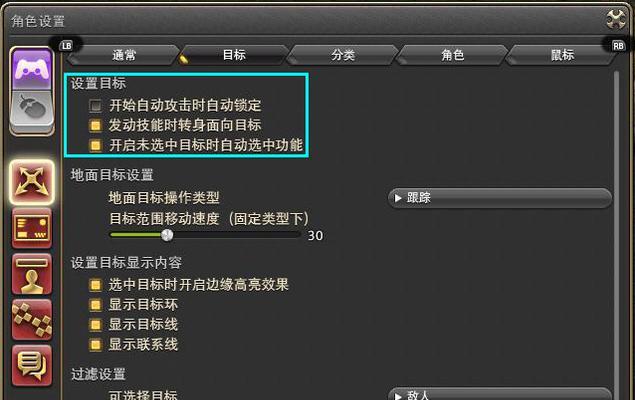The height and width of the screenshot is (400, 635).
Task: Switch to the 通常 tab
Action: coord(124,55)
